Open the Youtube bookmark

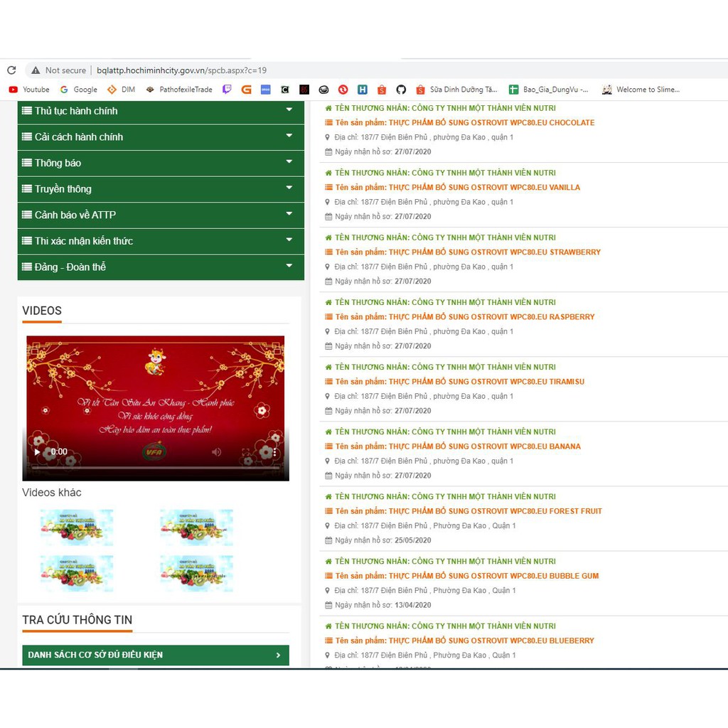coord(29,90)
